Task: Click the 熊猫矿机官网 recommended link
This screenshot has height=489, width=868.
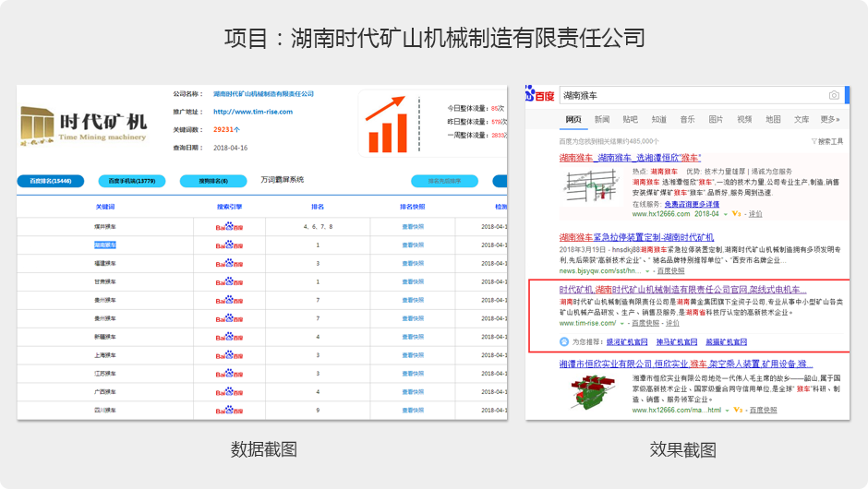Action: [727, 342]
